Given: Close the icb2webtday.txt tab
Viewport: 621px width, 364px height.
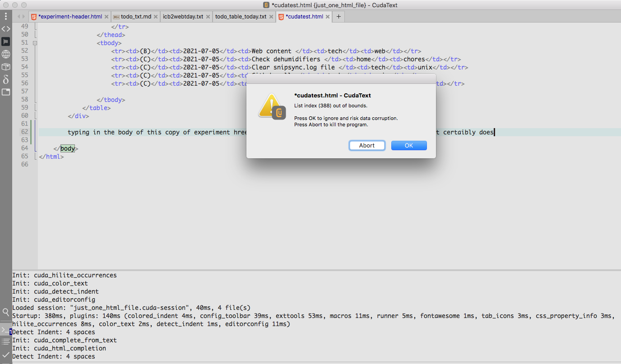Looking at the screenshot, I should point(208,17).
